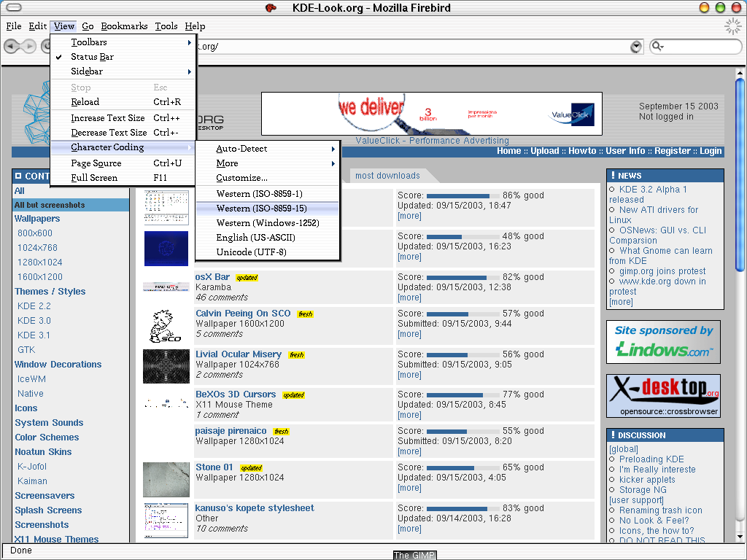This screenshot has width=747, height=560.
Task: Open the Help menu
Action: click(x=195, y=26)
